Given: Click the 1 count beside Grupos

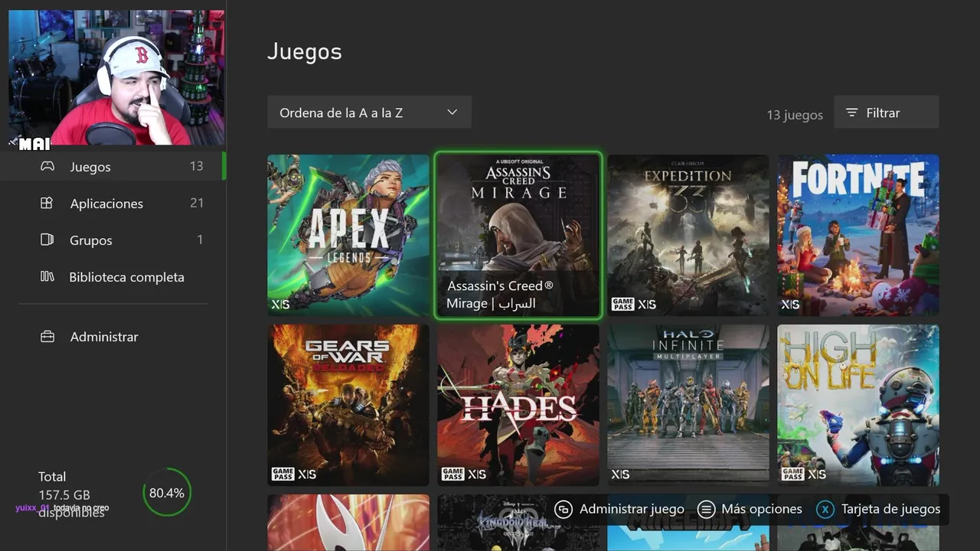Looking at the screenshot, I should 200,240.
